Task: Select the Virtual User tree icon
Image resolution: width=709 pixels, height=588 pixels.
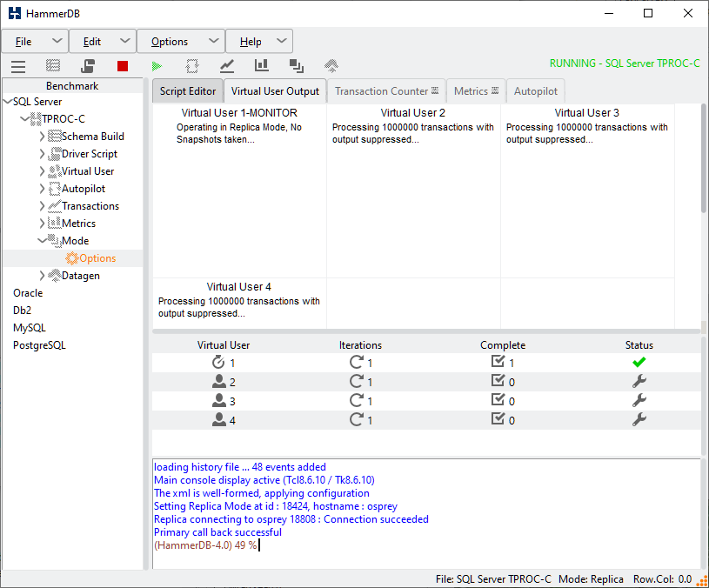Action: coord(54,171)
